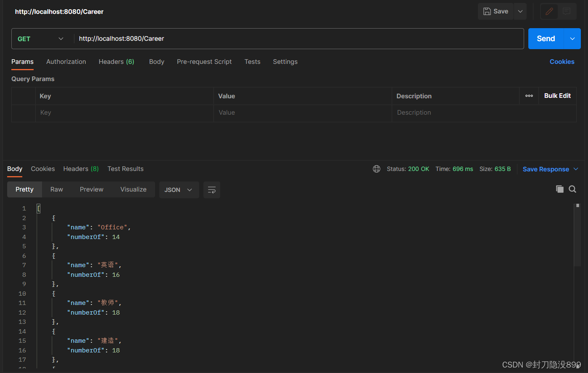Copy the response with copy icon
The height and width of the screenshot is (373, 588).
[559, 189]
